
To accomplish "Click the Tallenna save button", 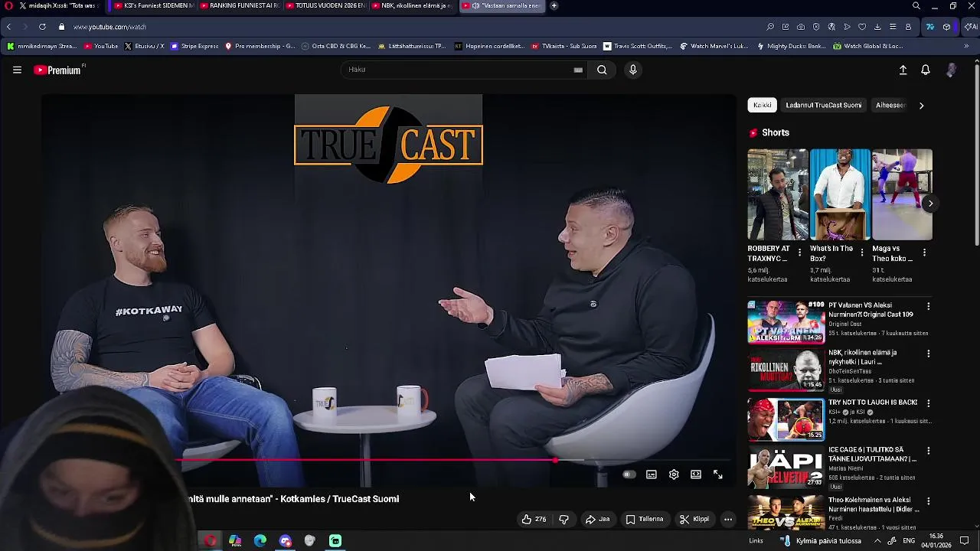I will click(645, 519).
